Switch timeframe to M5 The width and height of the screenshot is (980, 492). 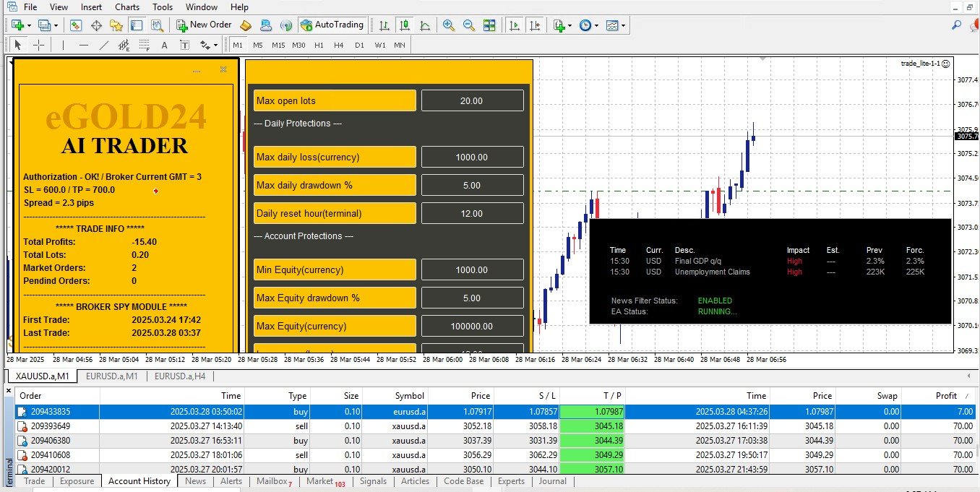coord(258,45)
